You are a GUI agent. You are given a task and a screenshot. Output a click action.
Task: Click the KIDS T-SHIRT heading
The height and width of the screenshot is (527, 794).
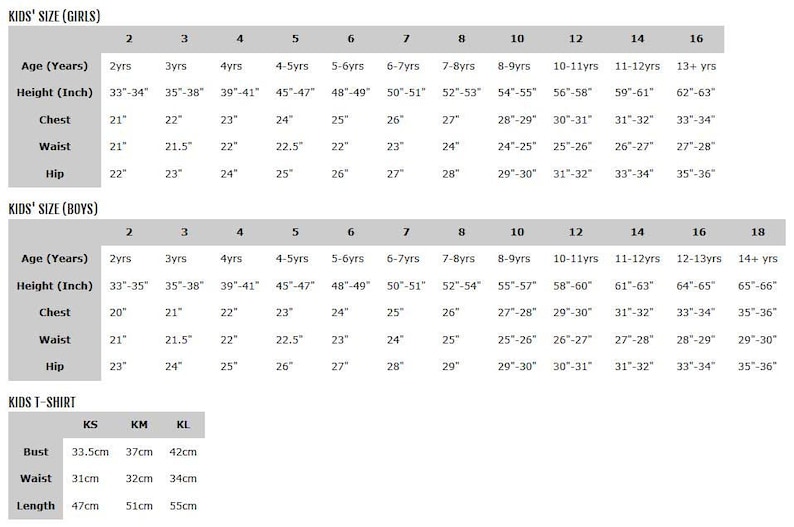[42, 402]
